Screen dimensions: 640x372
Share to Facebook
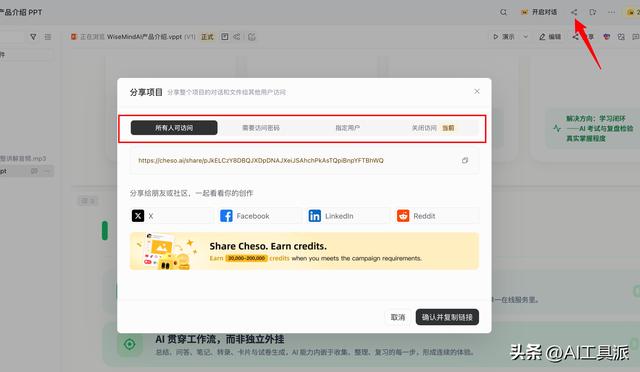pyautogui.click(x=260, y=216)
